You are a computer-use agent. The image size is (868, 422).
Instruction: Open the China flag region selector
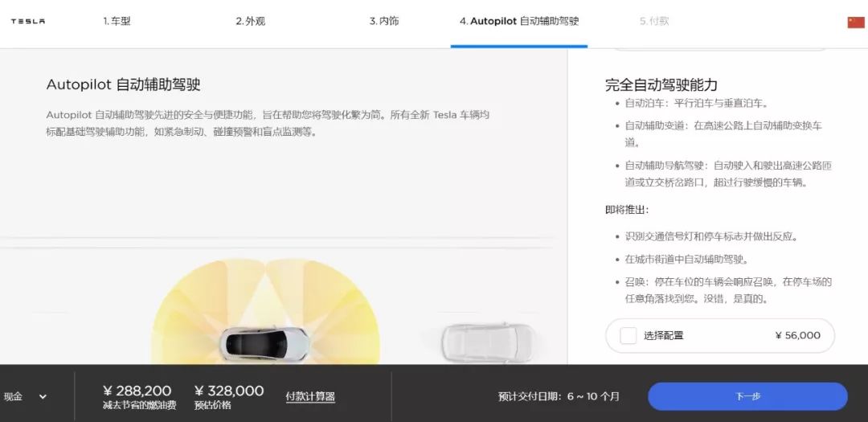(856, 23)
